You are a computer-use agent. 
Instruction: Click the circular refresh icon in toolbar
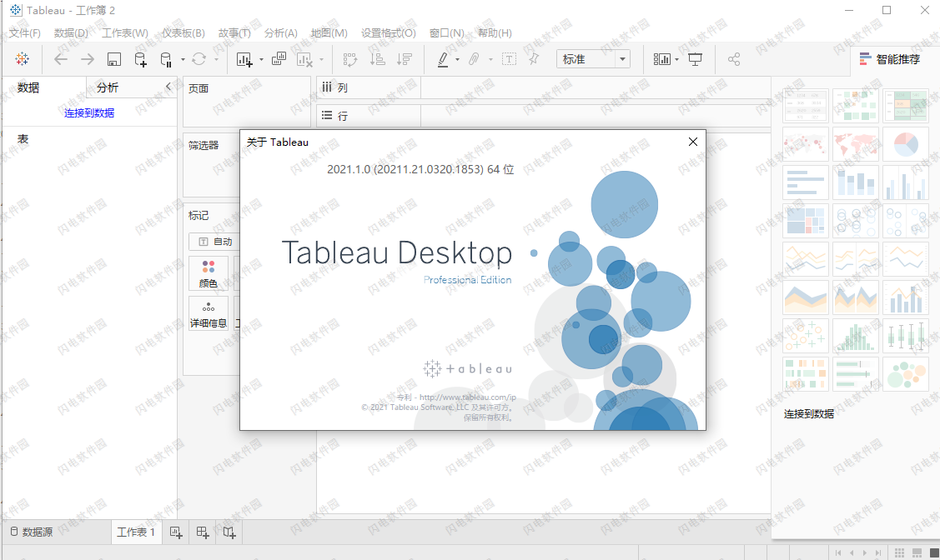point(199,58)
